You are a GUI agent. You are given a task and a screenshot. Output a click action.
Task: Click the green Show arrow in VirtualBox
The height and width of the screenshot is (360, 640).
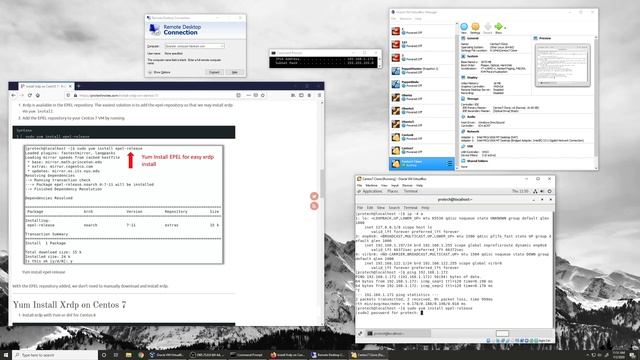click(x=498, y=28)
